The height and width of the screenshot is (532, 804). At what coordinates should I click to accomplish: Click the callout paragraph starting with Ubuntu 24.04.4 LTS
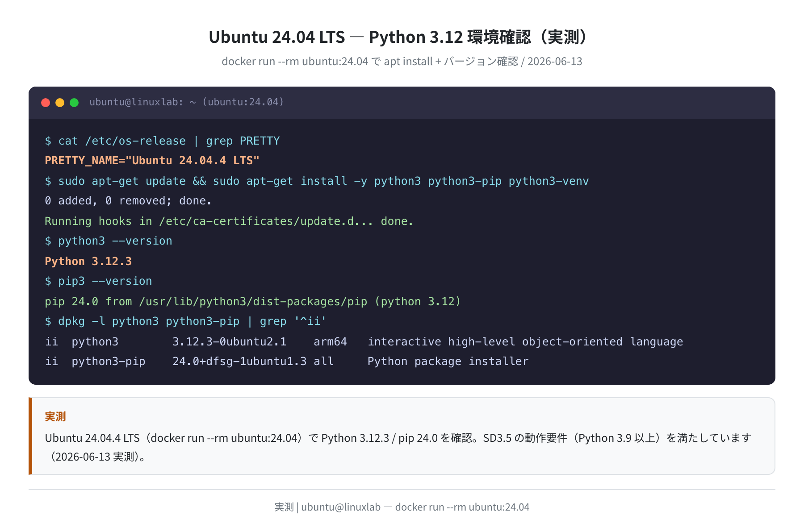pyautogui.click(x=398, y=447)
